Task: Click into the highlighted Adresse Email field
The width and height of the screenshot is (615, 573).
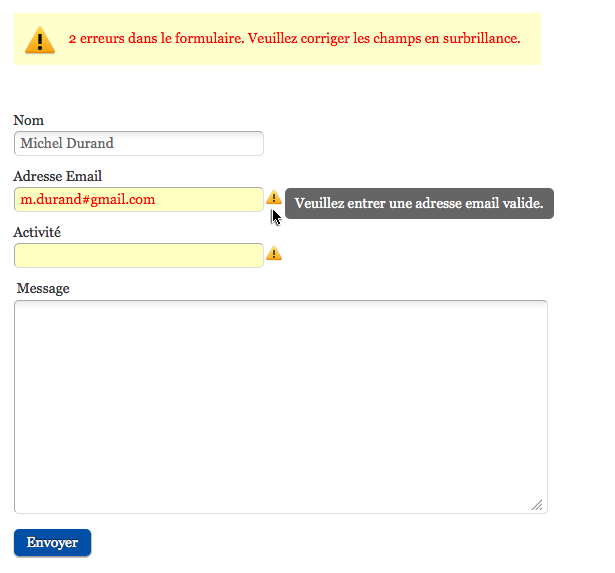Action: [138, 200]
